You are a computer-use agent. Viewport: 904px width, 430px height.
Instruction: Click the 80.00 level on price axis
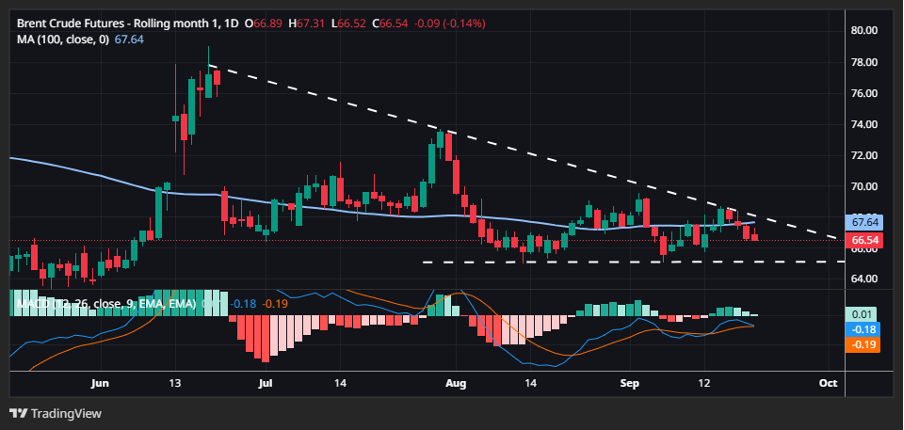click(x=863, y=30)
